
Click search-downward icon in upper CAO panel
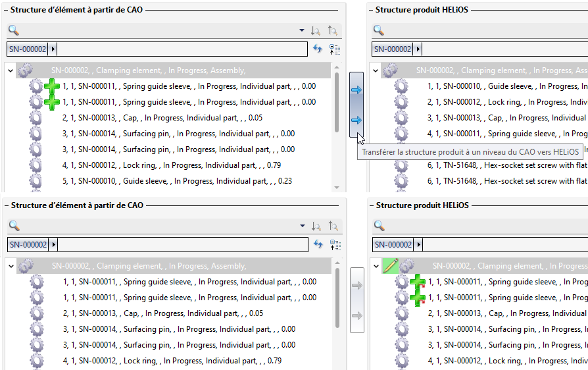coord(316,30)
